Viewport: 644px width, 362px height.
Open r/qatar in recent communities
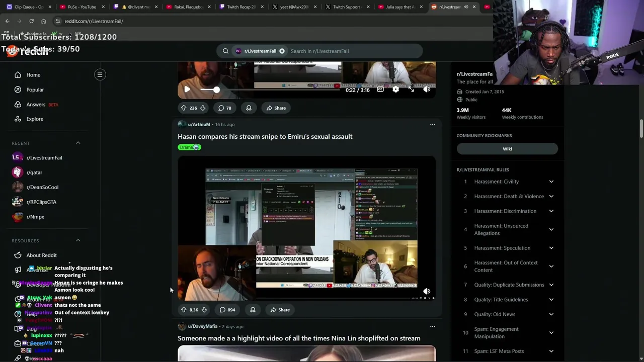pos(34,172)
